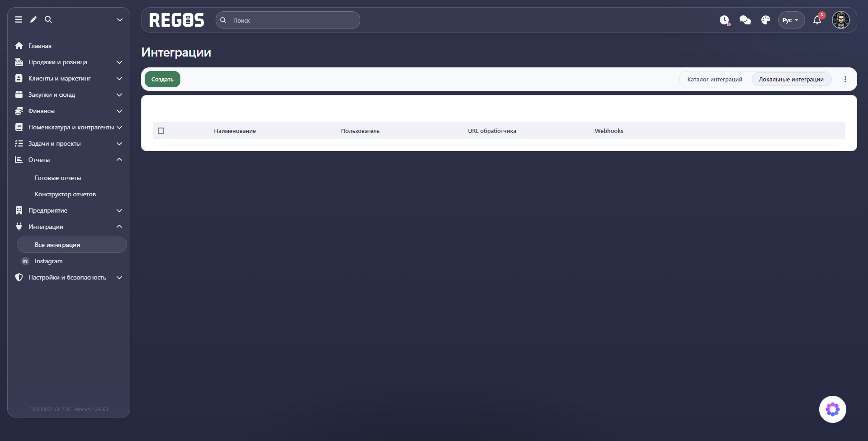Click the pencil edit icon in sidebar
The height and width of the screenshot is (441, 868).
(33, 19)
